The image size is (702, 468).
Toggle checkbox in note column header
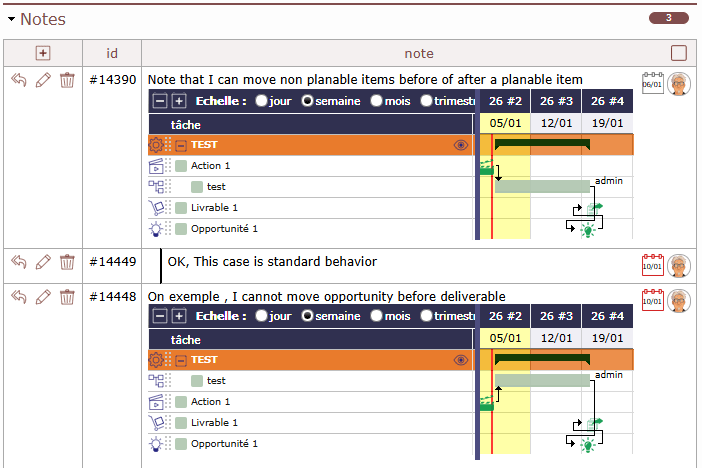679,53
